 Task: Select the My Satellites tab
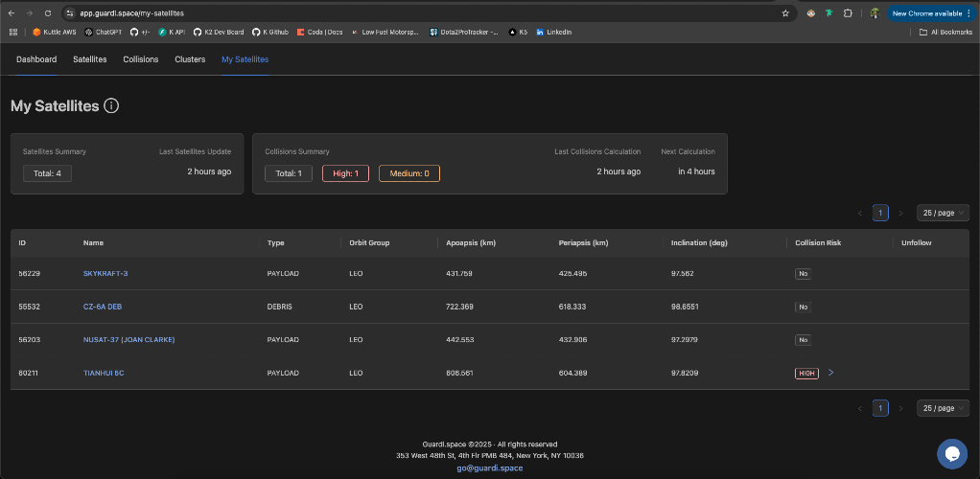[x=245, y=59]
